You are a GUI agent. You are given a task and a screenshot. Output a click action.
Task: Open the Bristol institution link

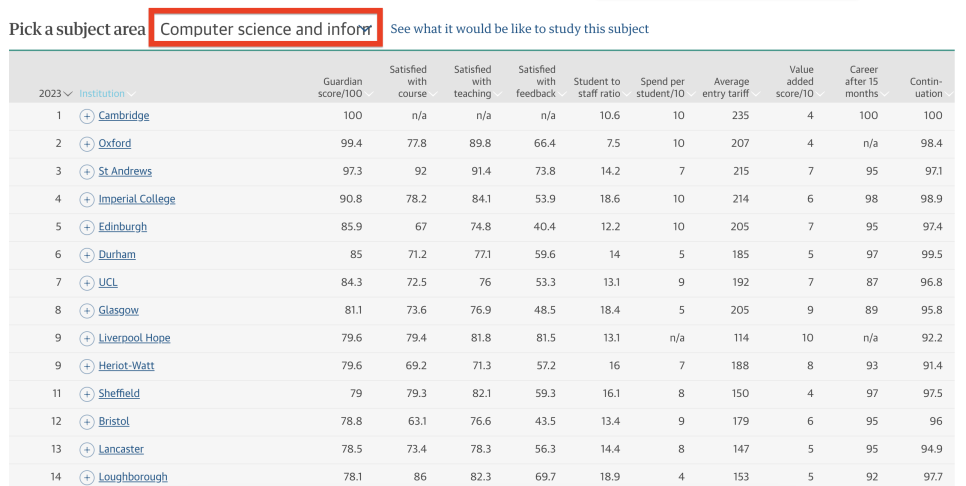click(114, 421)
